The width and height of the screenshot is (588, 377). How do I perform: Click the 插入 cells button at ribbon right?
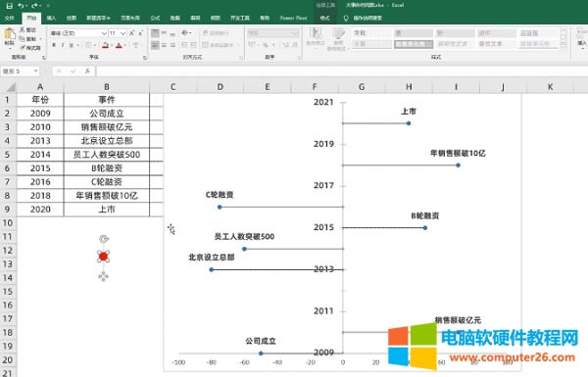582,37
